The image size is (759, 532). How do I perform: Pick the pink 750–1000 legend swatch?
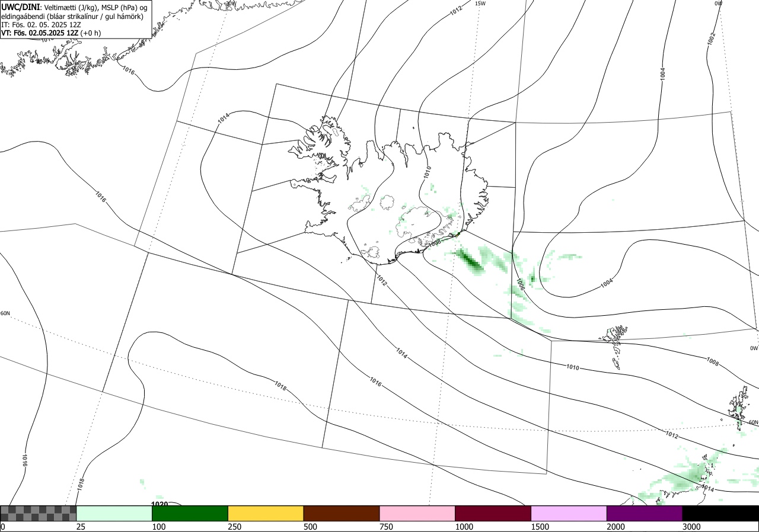point(417,513)
